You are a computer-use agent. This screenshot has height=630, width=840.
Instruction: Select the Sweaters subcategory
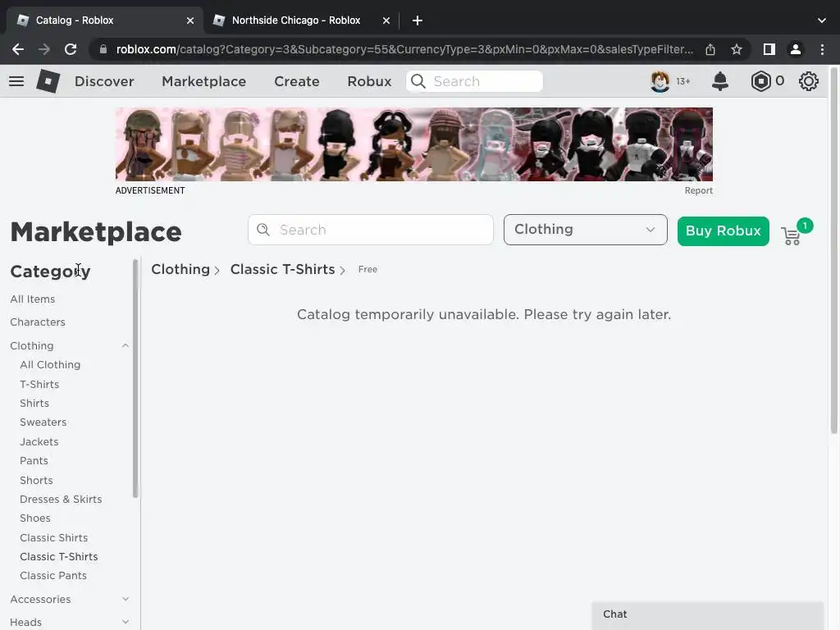[43, 422]
